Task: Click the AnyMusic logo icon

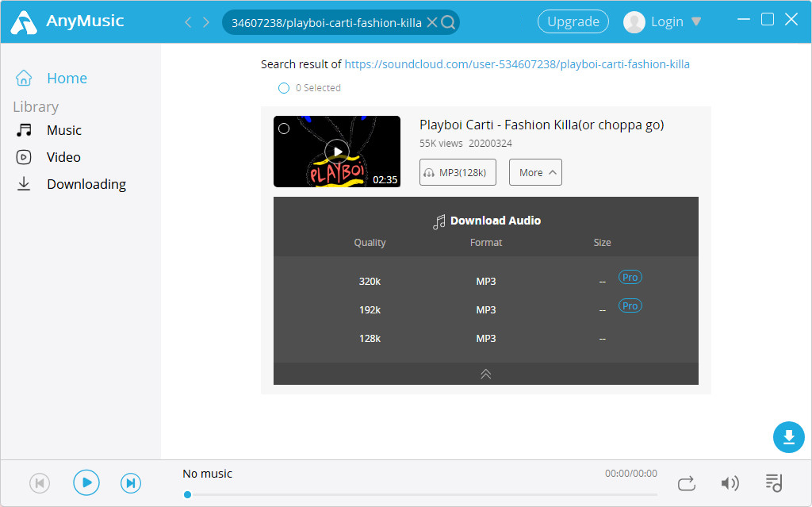Action: coord(24,21)
